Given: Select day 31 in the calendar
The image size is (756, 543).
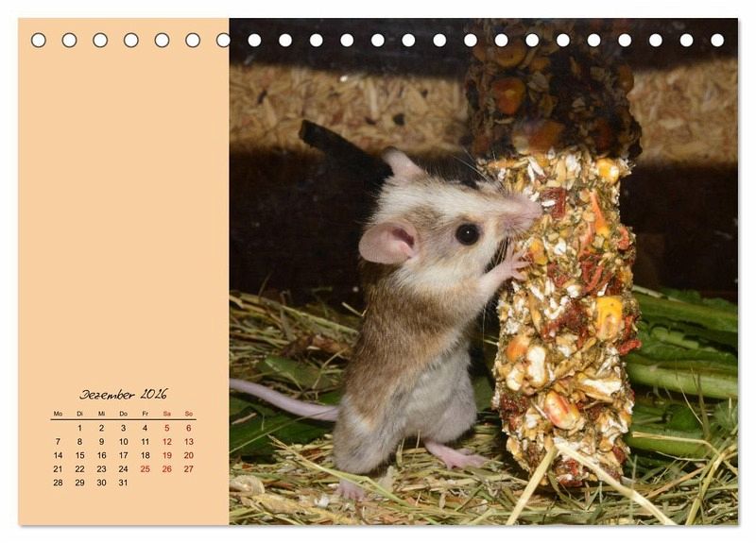Looking at the screenshot, I should point(124,483).
